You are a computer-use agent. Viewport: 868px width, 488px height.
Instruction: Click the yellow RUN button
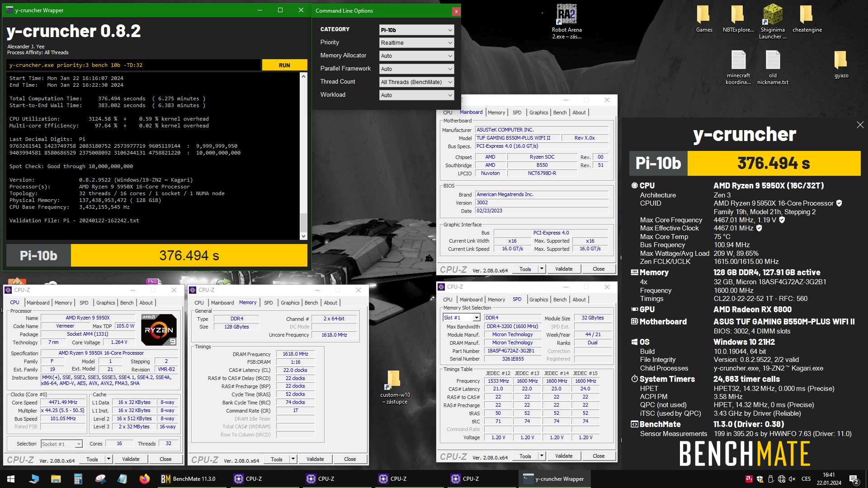[284, 65]
